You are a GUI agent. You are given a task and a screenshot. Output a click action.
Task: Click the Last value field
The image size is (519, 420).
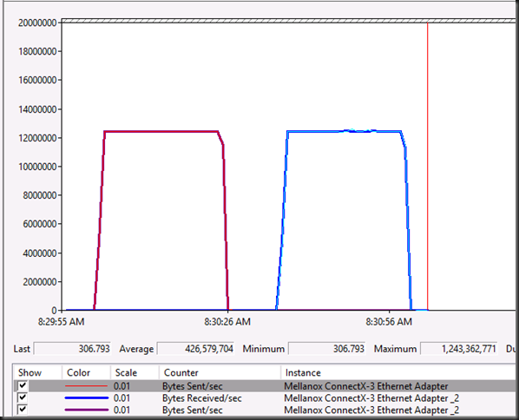[72, 349]
